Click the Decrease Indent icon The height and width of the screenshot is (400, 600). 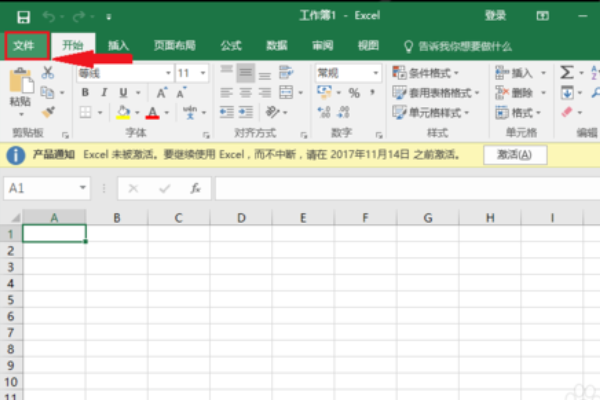227,112
